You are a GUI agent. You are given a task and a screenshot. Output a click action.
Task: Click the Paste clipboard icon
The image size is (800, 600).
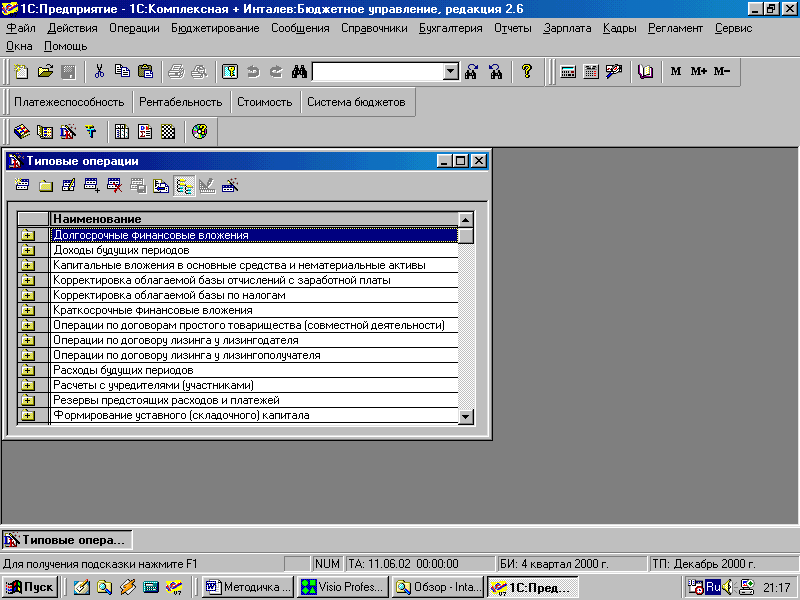pyautogui.click(x=146, y=71)
